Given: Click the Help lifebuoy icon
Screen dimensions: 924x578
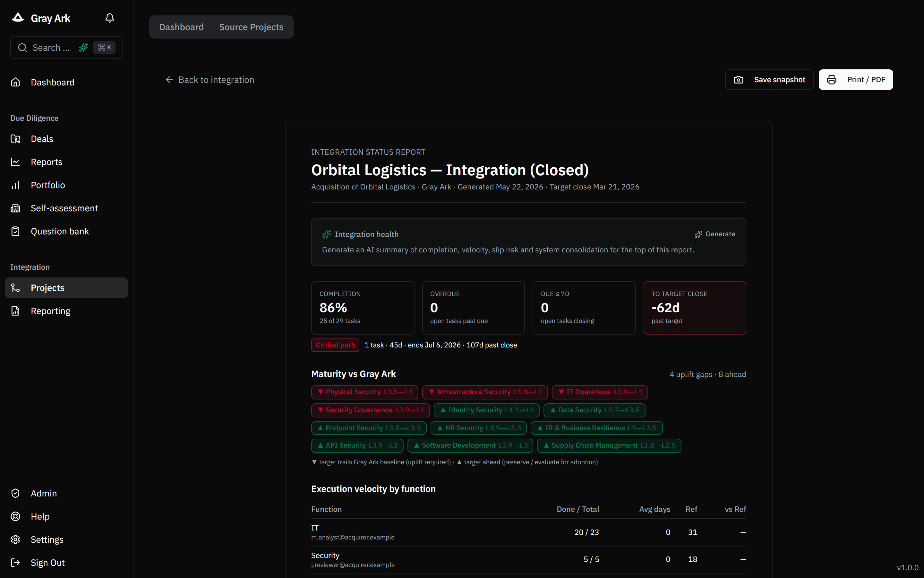Looking at the screenshot, I should click(15, 516).
